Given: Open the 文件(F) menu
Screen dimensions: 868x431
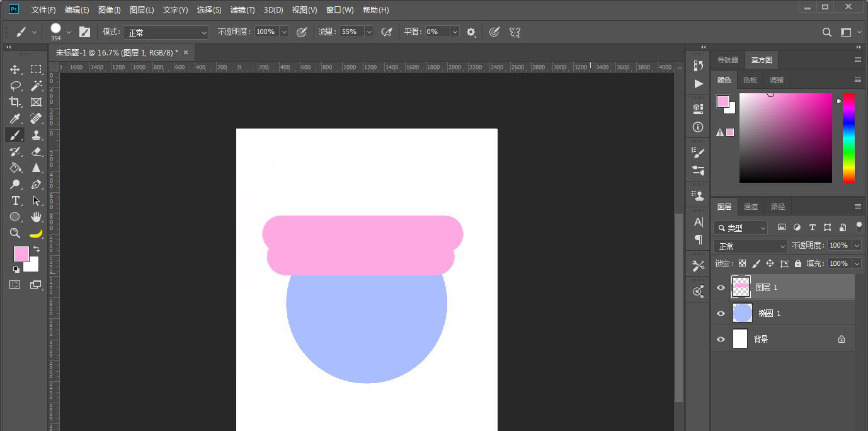Looking at the screenshot, I should [x=43, y=10].
